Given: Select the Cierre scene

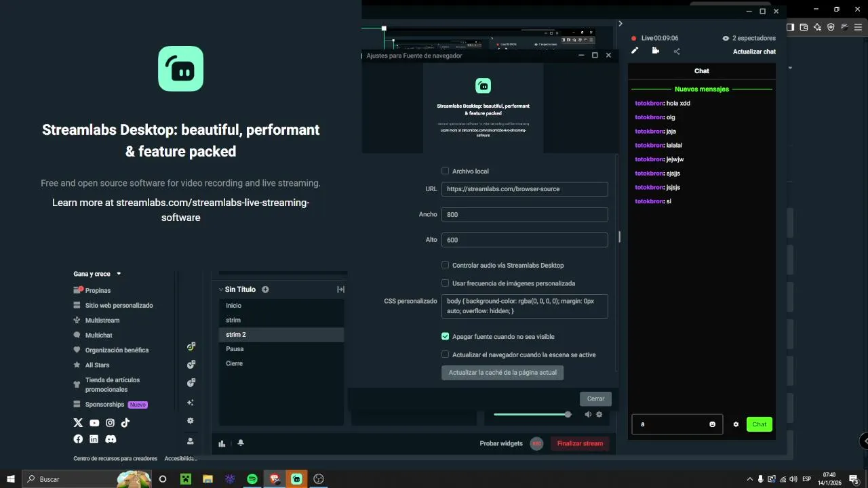Looking at the screenshot, I should click(x=281, y=363).
